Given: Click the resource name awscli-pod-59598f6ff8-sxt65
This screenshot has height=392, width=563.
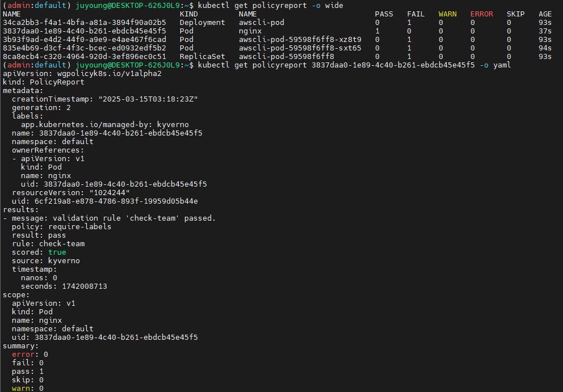Looking at the screenshot, I should point(300,48).
